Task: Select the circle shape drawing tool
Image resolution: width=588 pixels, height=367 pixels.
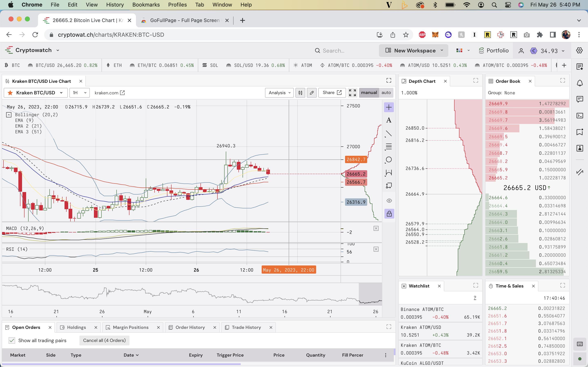Action: [x=389, y=160]
